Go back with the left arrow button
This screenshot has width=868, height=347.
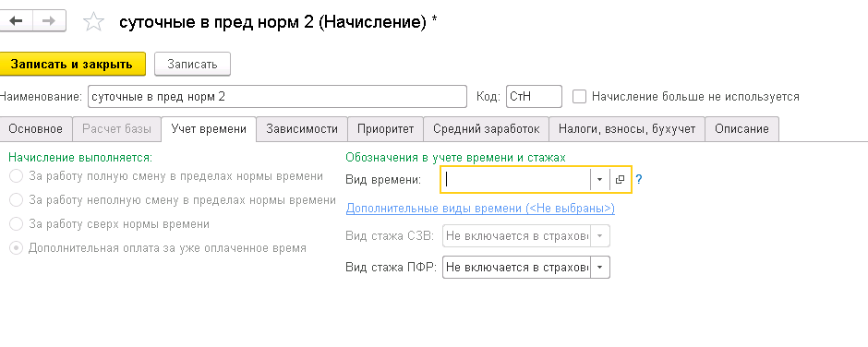click(16, 21)
